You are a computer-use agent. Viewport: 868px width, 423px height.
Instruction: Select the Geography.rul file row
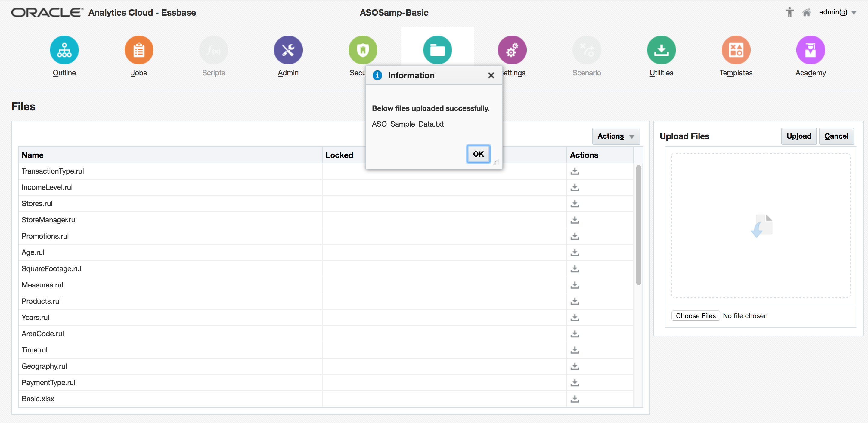tap(44, 366)
